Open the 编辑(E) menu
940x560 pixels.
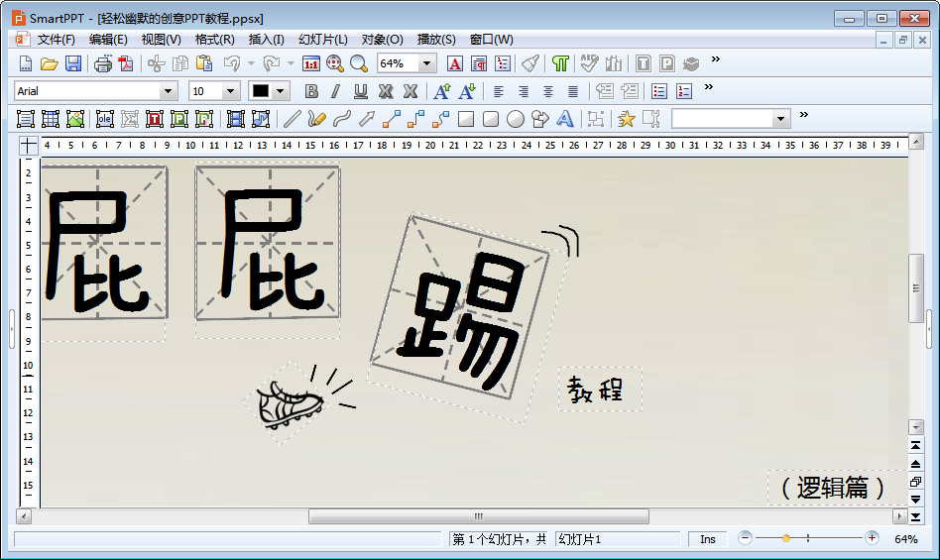pos(108,40)
